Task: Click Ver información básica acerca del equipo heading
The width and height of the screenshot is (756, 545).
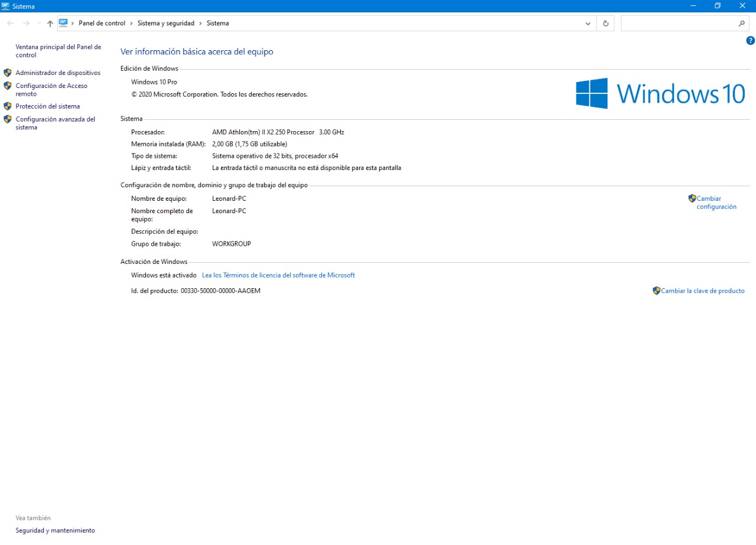Action: tap(197, 52)
